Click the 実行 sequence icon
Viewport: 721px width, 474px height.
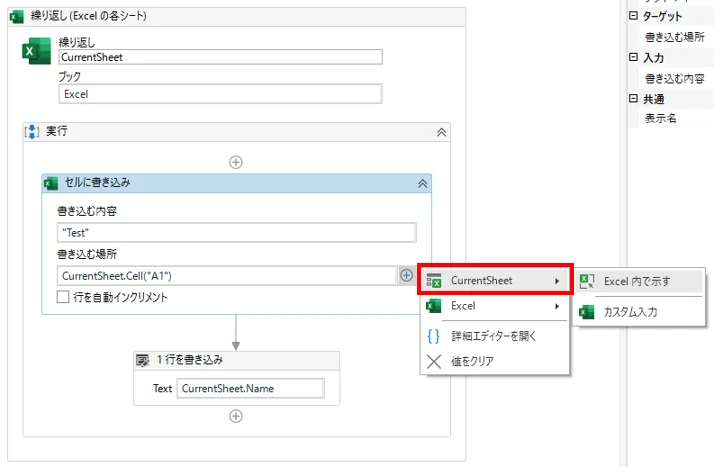click(x=31, y=131)
